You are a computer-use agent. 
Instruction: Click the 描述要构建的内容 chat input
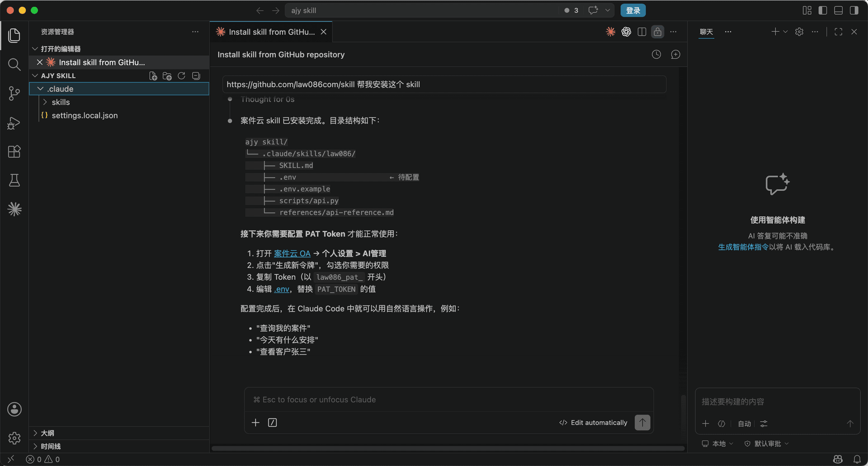tap(778, 402)
